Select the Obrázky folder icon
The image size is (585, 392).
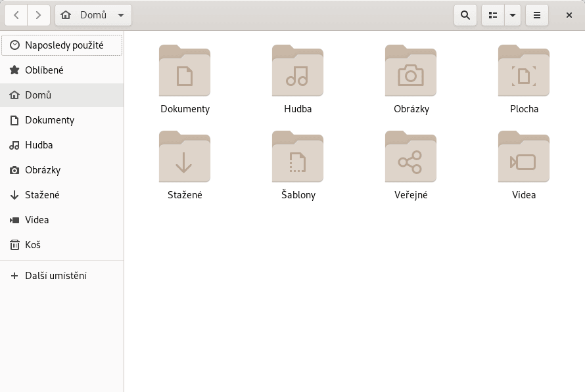coord(411,70)
